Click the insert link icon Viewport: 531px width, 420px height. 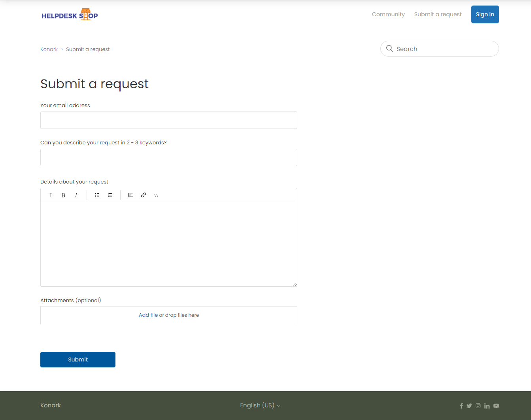144,195
